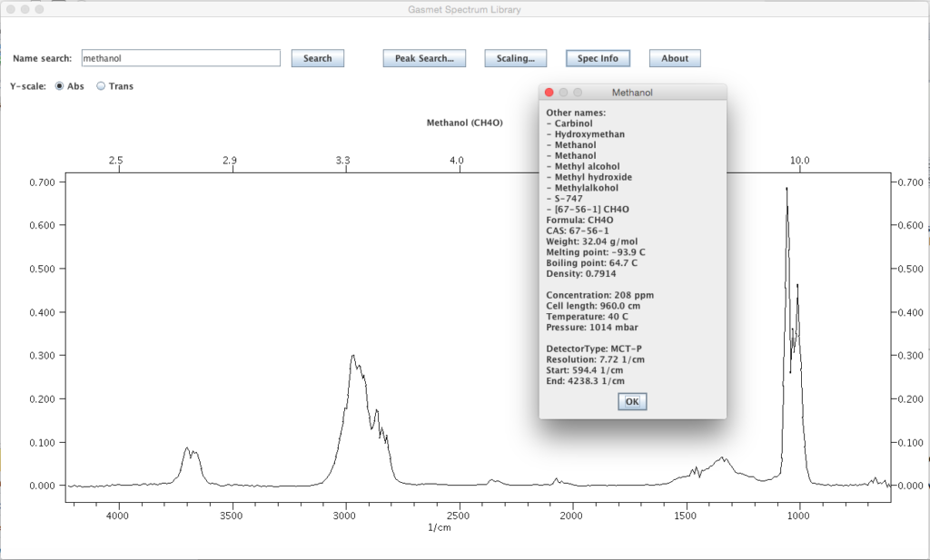Click the Methanol (CH4O) chart title

pyautogui.click(x=464, y=123)
